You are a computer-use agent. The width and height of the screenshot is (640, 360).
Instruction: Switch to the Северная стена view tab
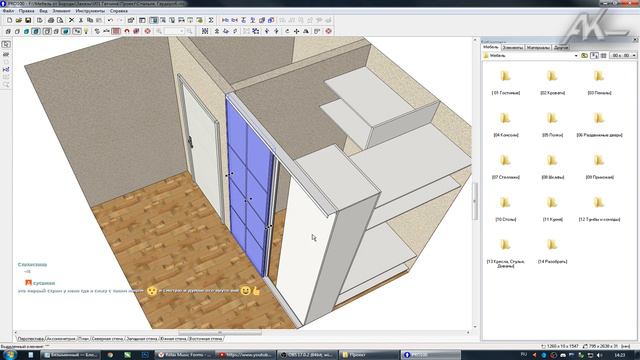[x=107, y=338]
